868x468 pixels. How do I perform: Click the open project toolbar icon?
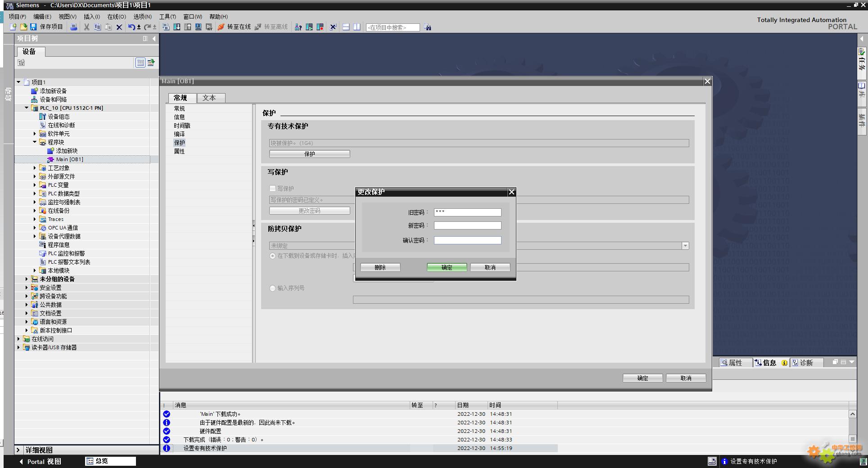click(x=23, y=27)
